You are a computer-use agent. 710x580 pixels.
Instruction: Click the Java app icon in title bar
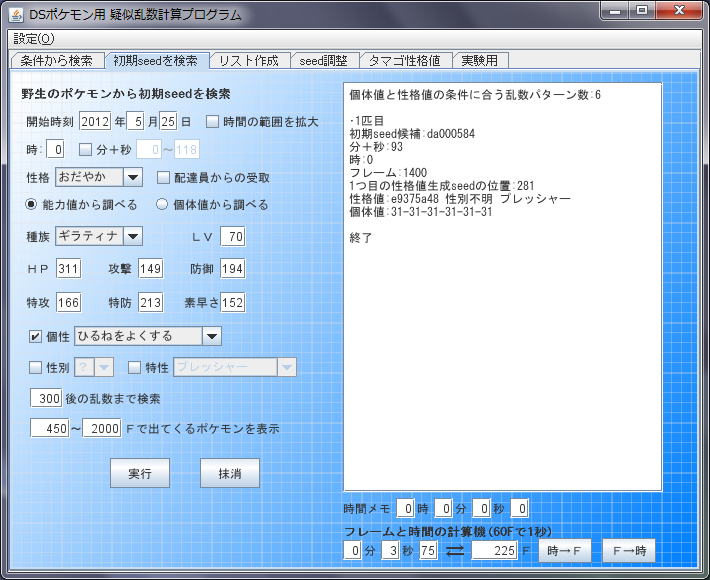(x=16, y=14)
